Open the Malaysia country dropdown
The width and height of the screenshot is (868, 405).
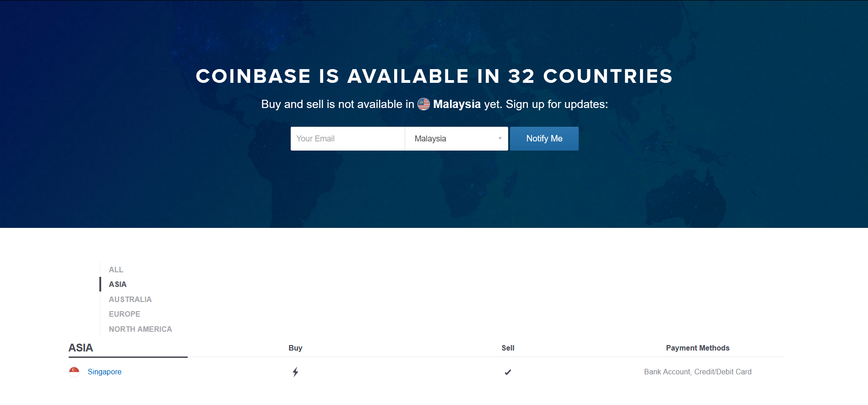456,139
